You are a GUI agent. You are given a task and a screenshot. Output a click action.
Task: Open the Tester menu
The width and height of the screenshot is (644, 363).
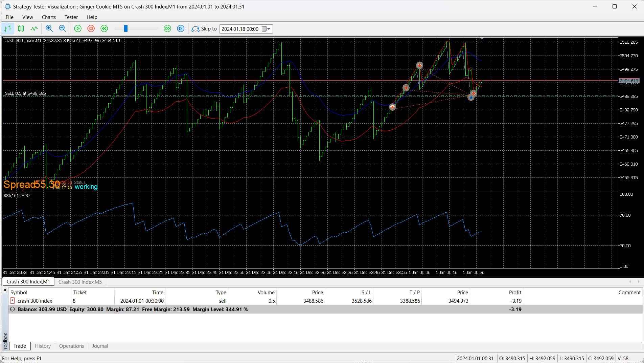(x=71, y=17)
